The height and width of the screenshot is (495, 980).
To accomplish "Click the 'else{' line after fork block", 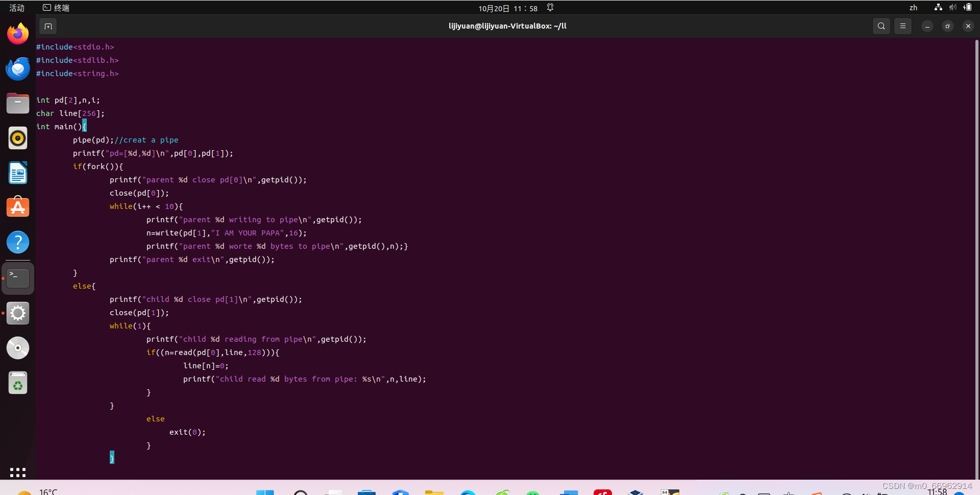I will [x=84, y=286].
